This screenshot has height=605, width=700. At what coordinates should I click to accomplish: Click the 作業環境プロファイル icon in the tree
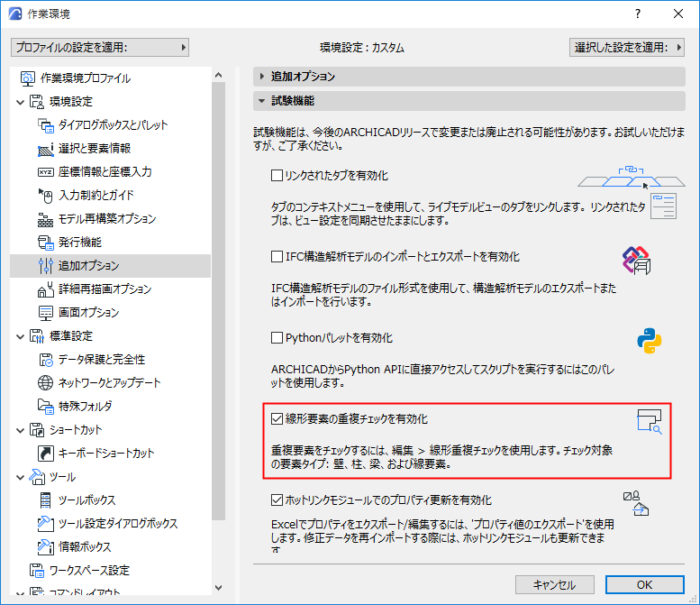27,78
